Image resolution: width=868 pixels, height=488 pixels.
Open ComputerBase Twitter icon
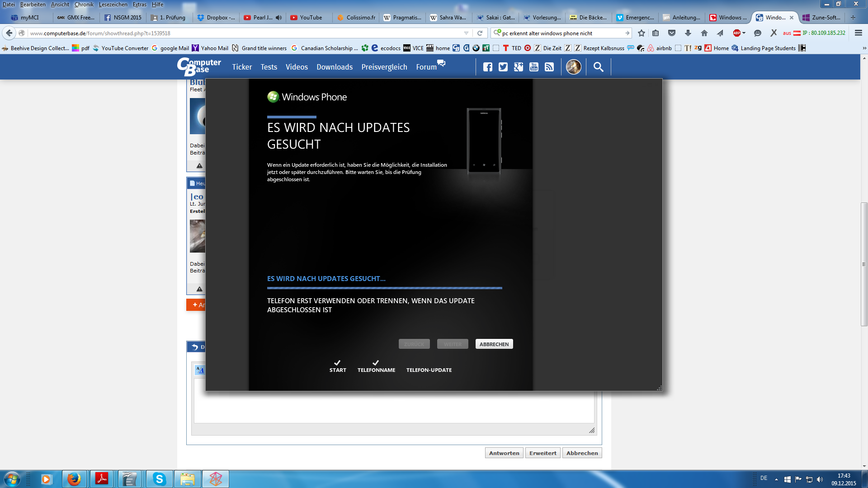(503, 67)
